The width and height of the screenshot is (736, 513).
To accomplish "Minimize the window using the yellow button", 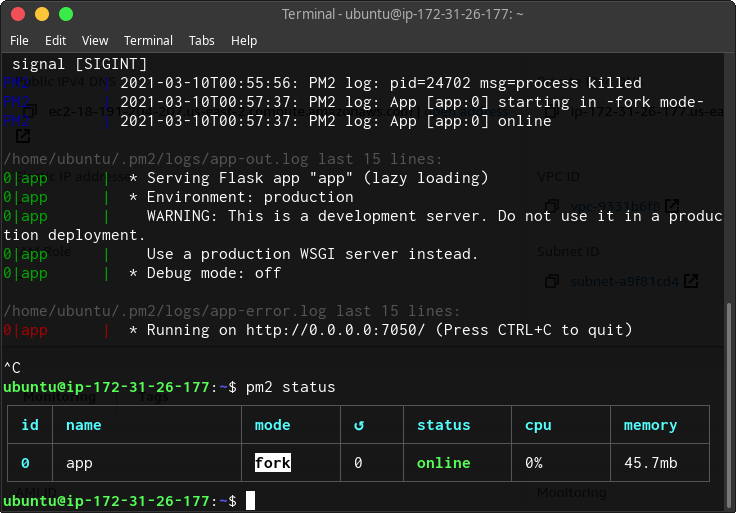I will coord(42,14).
